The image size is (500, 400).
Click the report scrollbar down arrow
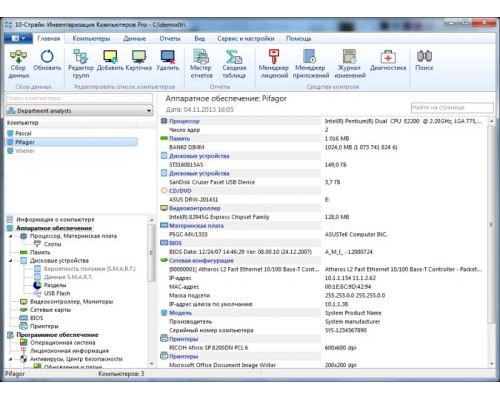(491, 364)
